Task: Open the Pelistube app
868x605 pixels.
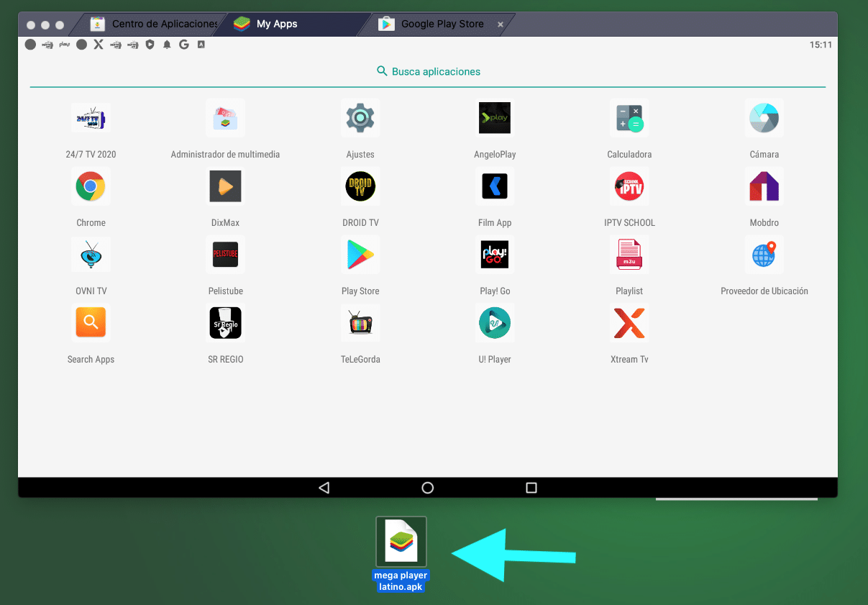Action: (225, 255)
